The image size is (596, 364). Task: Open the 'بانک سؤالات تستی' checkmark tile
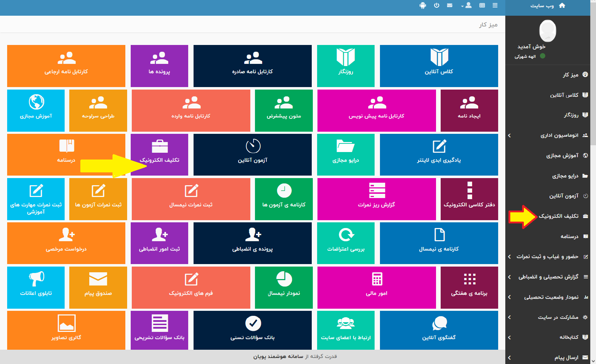click(252, 330)
